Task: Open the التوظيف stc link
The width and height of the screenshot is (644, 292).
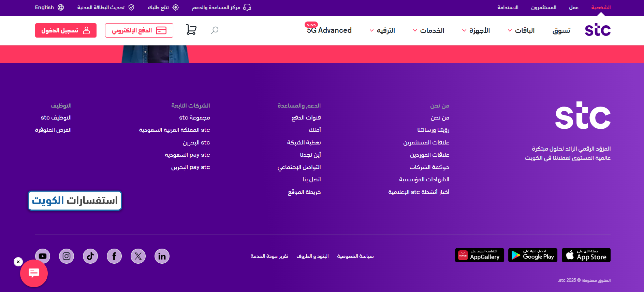Action: tap(56, 117)
